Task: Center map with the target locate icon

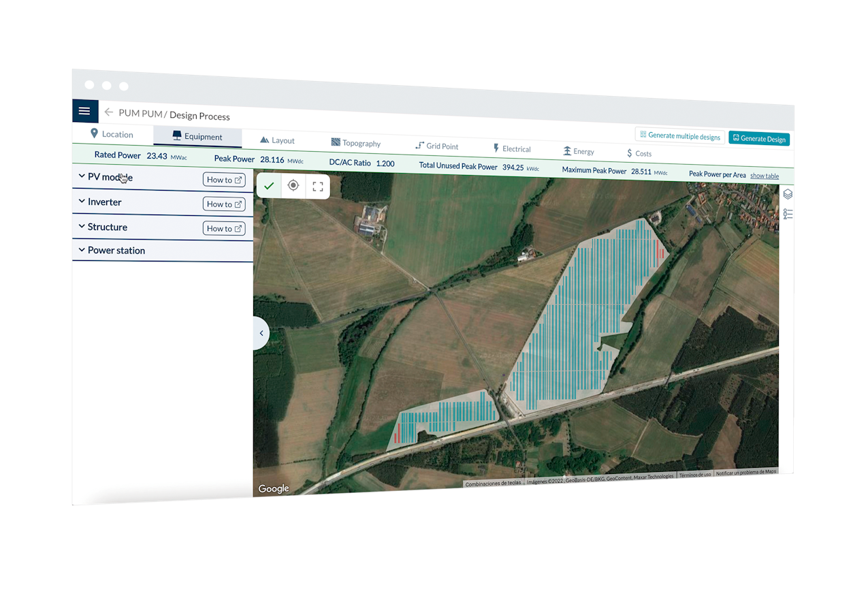Action: 293,186
